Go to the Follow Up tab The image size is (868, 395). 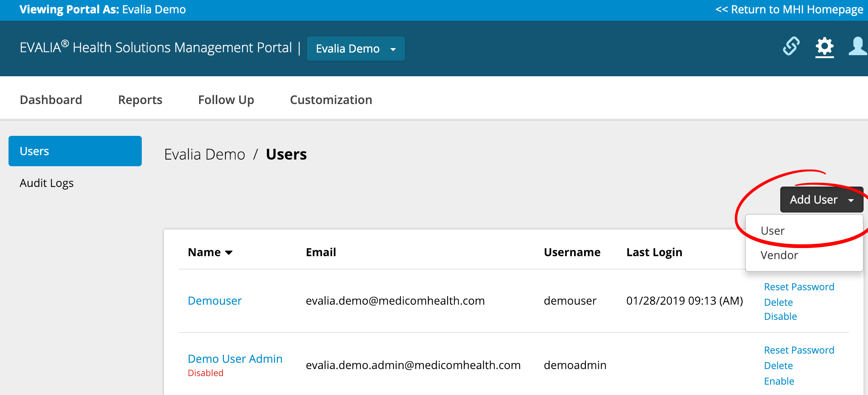pyautogui.click(x=226, y=100)
